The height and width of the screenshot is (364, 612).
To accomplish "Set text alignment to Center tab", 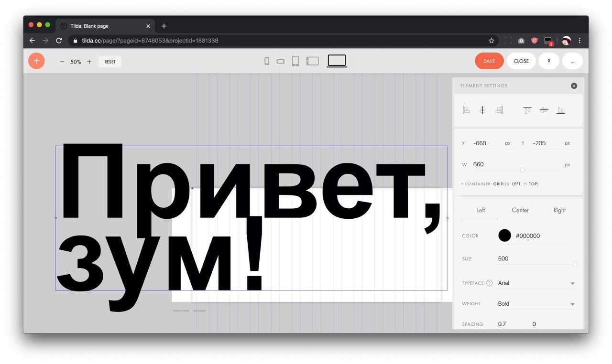I will [520, 210].
